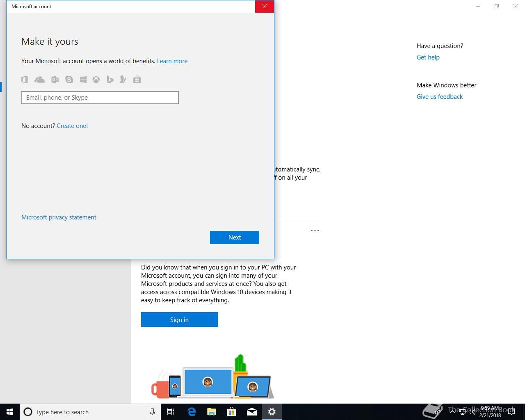Click the taskbar microphone icon
The image size is (525, 420).
tap(152, 412)
